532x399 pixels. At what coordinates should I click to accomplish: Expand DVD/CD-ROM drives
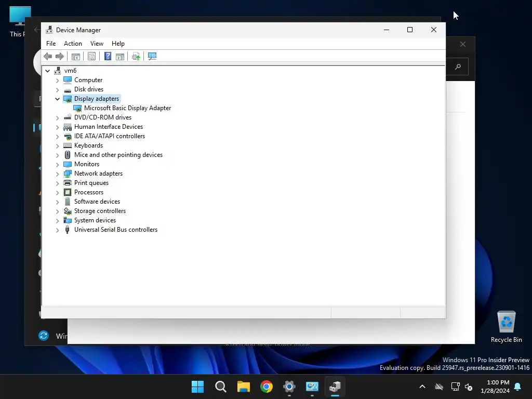pos(57,118)
